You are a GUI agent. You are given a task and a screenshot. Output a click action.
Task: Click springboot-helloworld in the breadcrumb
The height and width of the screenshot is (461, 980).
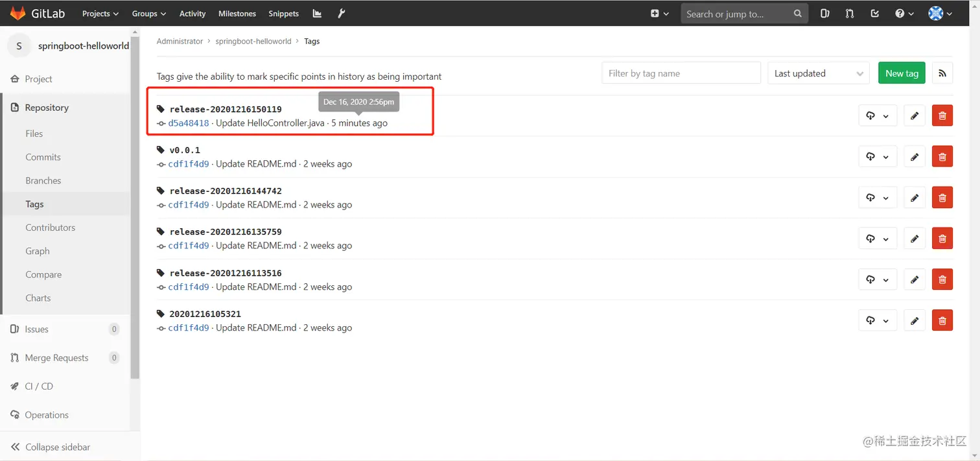253,41
